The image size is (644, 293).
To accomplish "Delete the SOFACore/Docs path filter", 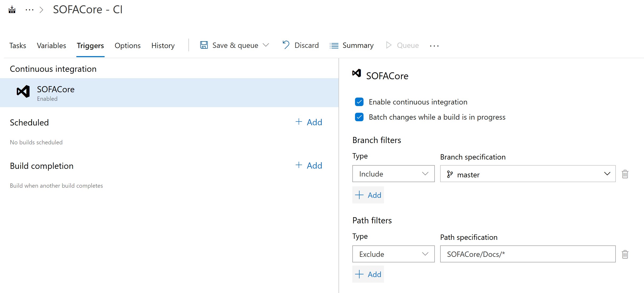I will pos(625,254).
